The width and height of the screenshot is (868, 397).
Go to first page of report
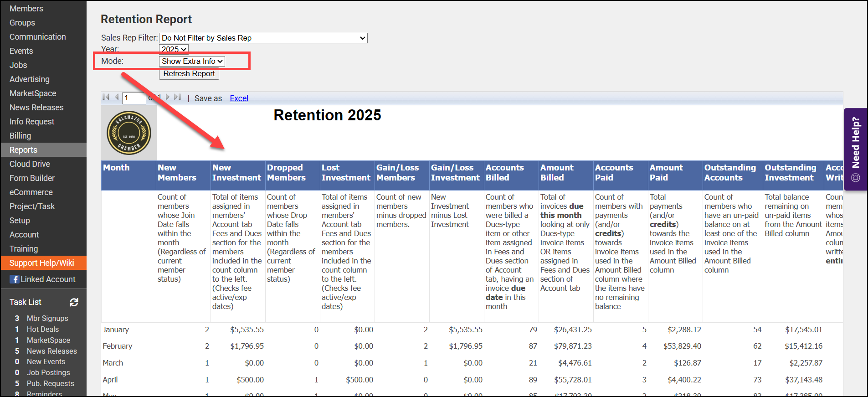coord(106,97)
